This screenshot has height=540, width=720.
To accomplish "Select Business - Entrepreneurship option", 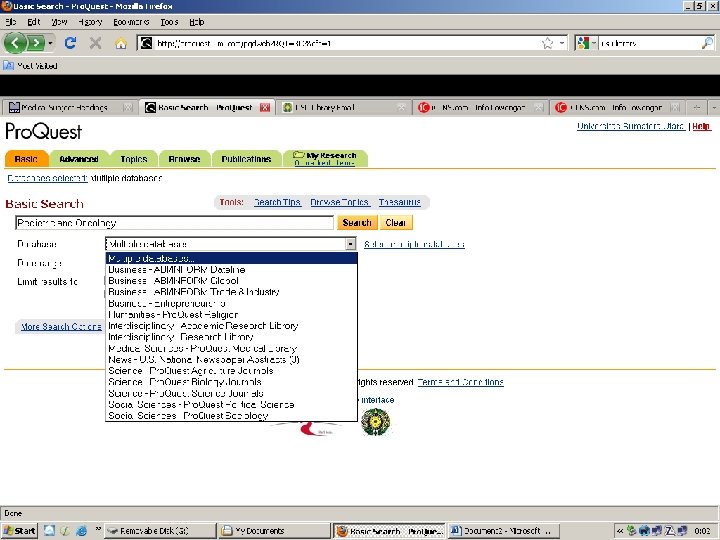I will (x=231, y=303).
